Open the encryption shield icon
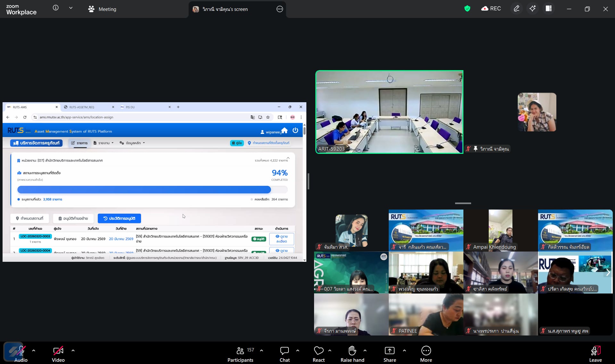 point(467,9)
